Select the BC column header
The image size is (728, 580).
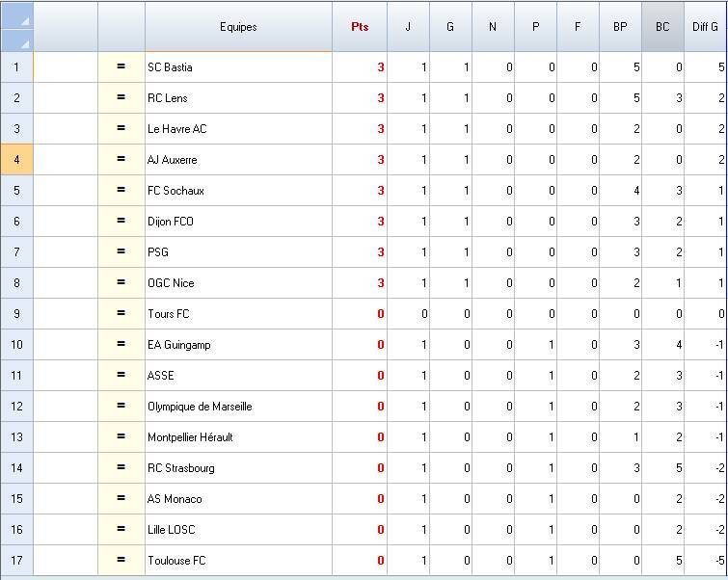(x=662, y=27)
